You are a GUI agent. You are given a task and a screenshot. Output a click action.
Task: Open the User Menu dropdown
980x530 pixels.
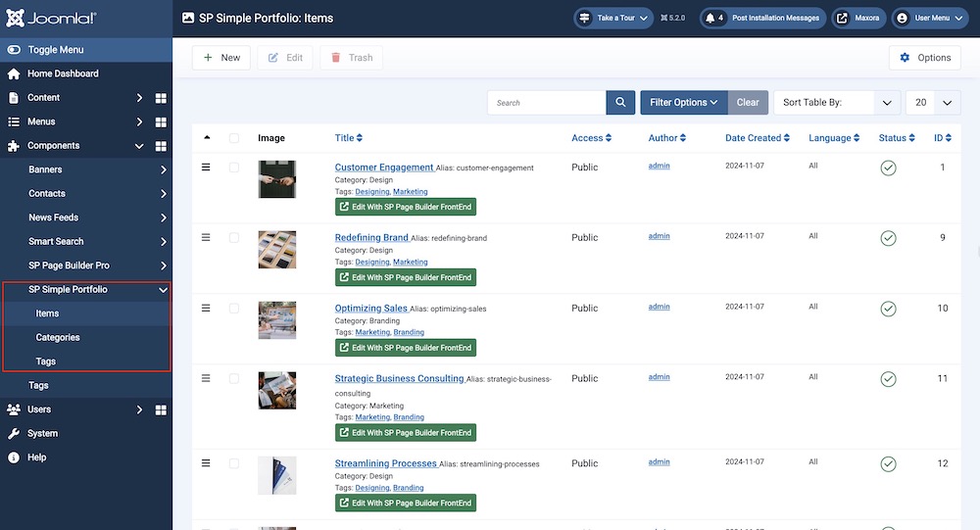pos(928,18)
